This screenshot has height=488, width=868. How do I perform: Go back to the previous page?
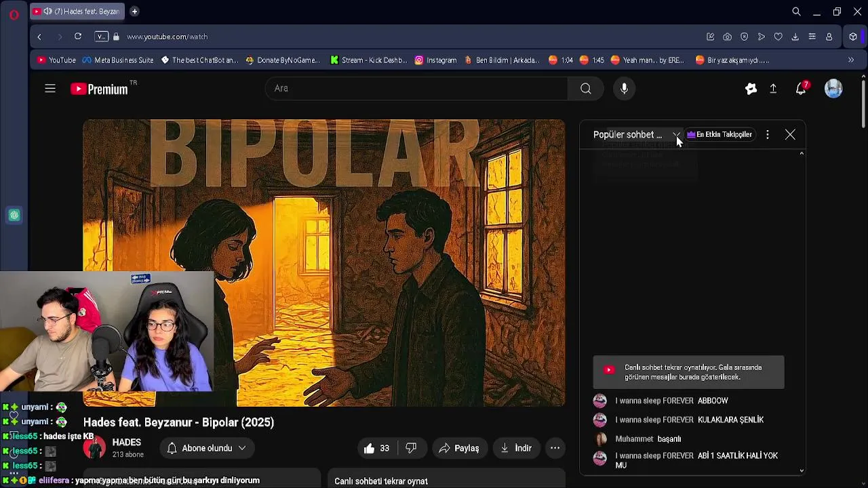(39, 37)
